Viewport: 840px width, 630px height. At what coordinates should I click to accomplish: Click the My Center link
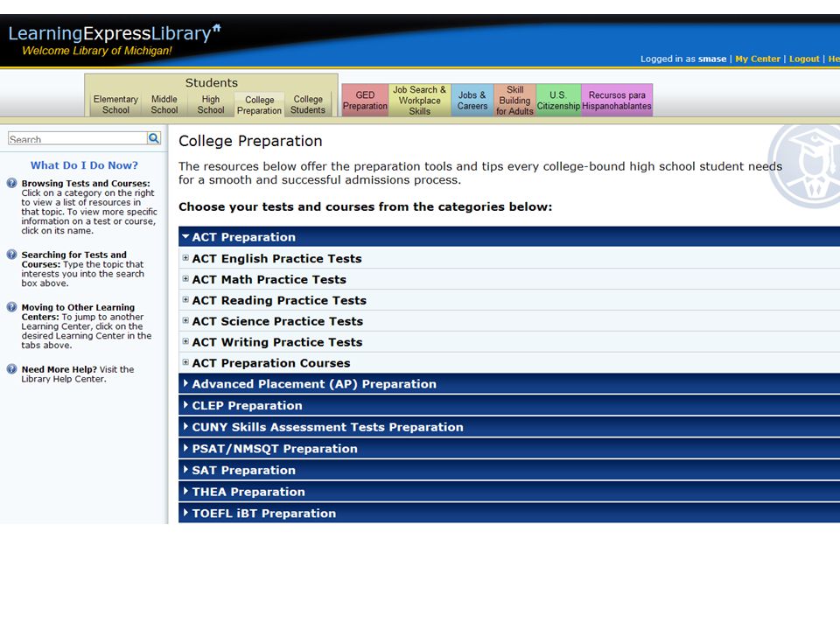(758, 59)
